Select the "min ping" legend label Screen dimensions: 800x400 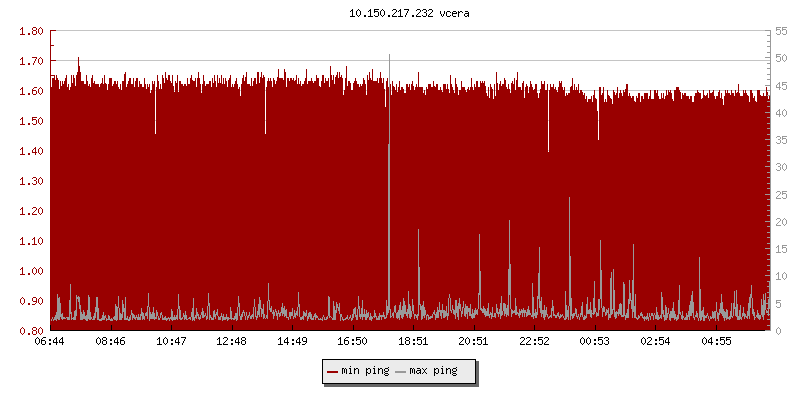pos(364,371)
